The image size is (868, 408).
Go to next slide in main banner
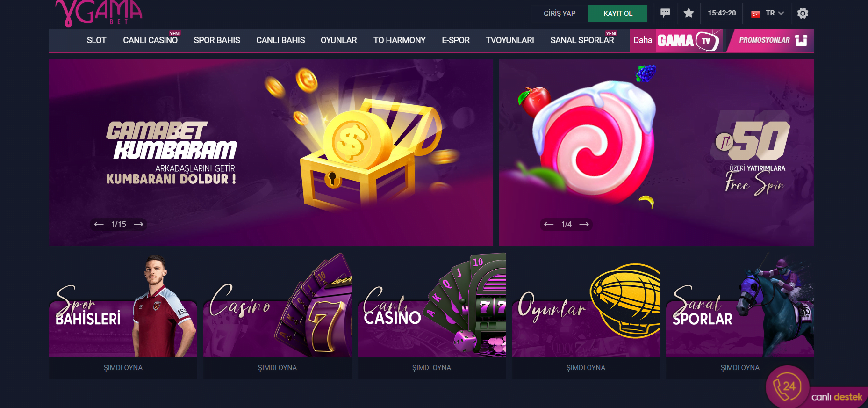(x=138, y=224)
